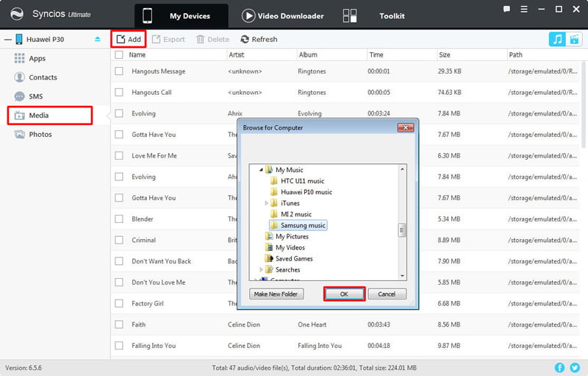
Task: Open the My Devices tab
Action: tap(181, 16)
